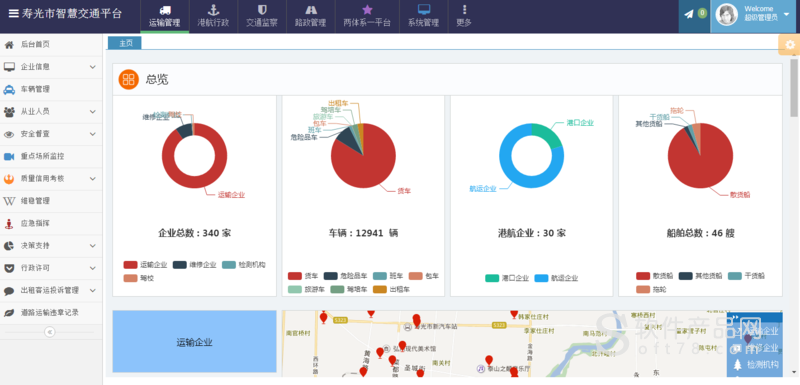Click the 船舶总数 : 46 艘 text

pos(701,234)
